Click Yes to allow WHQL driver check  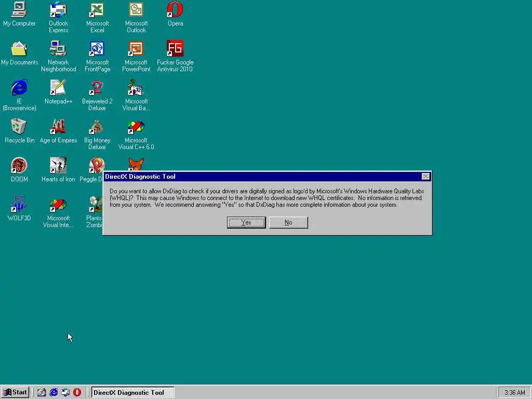246,222
